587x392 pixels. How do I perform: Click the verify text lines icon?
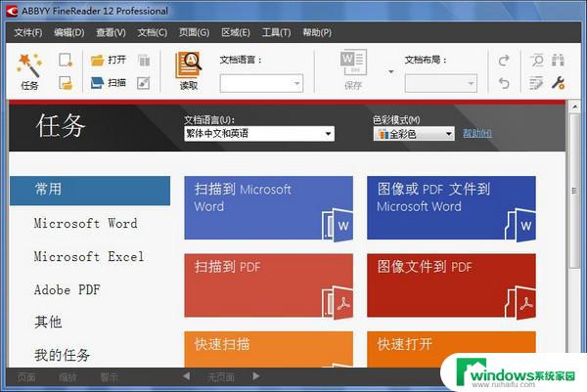tap(536, 83)
